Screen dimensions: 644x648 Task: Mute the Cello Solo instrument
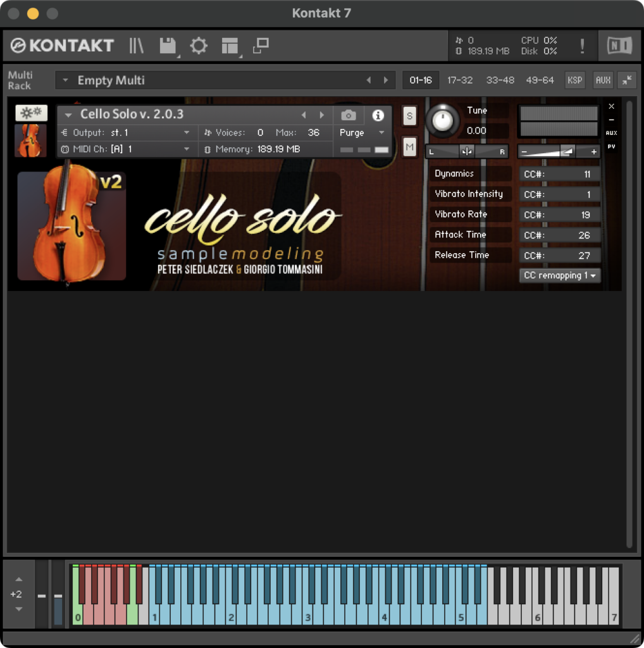409,147
